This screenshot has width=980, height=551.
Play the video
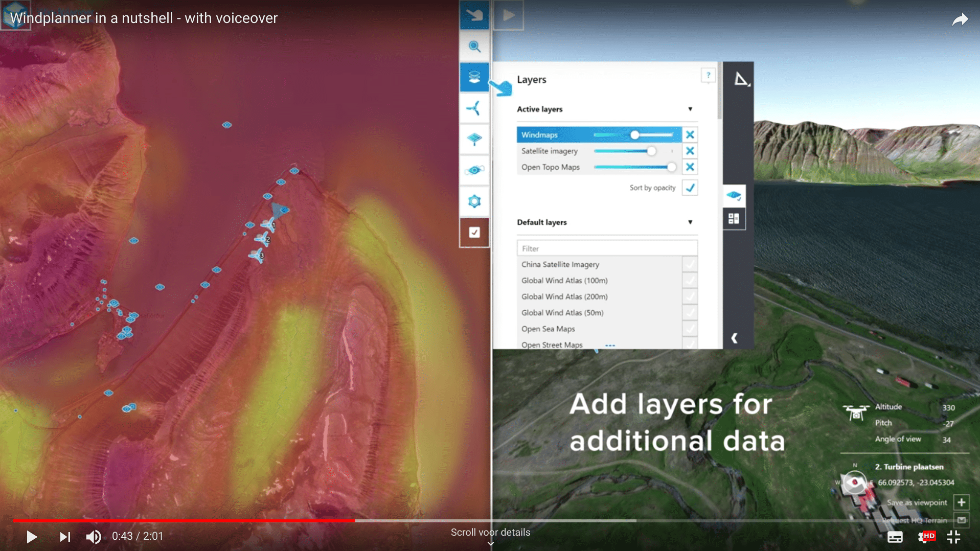(x=31, y=537)
